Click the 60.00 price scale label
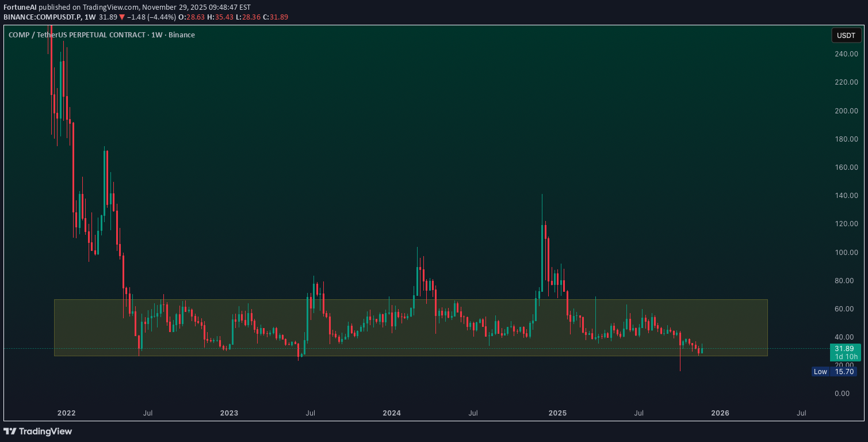Image resolution: width=868 pixels, height=442 pixels. click(846, 309)
